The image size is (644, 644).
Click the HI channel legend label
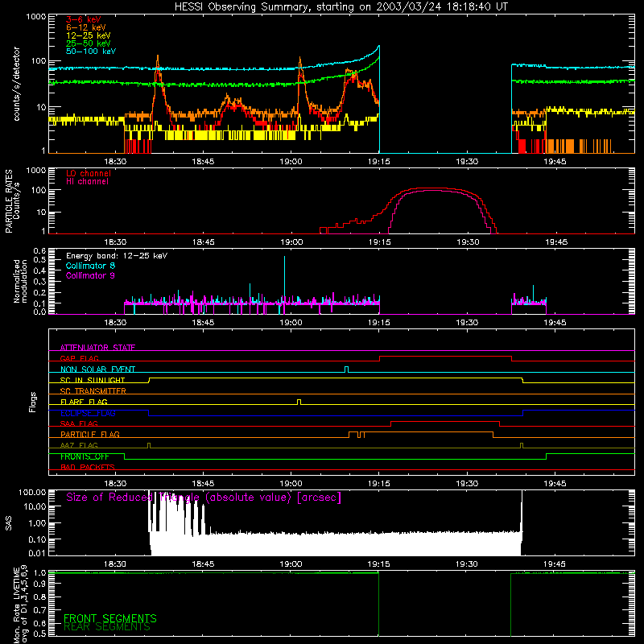(x=87, y=181)
